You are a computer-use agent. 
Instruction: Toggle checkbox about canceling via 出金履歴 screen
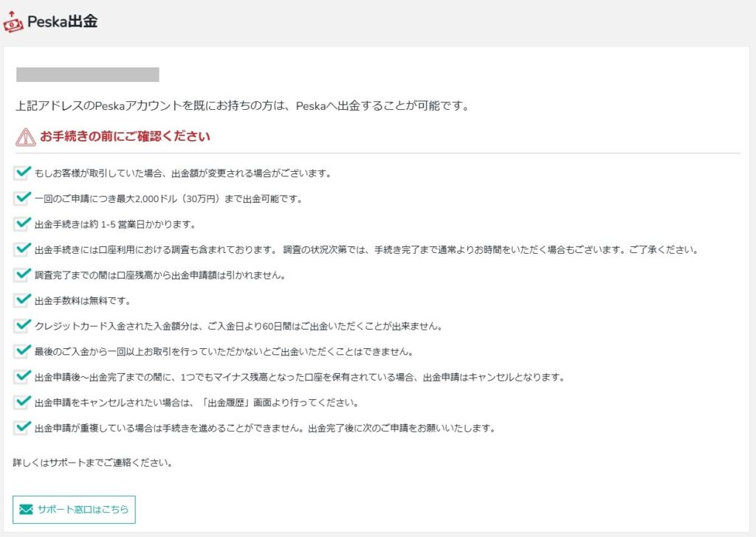[21, 402]
